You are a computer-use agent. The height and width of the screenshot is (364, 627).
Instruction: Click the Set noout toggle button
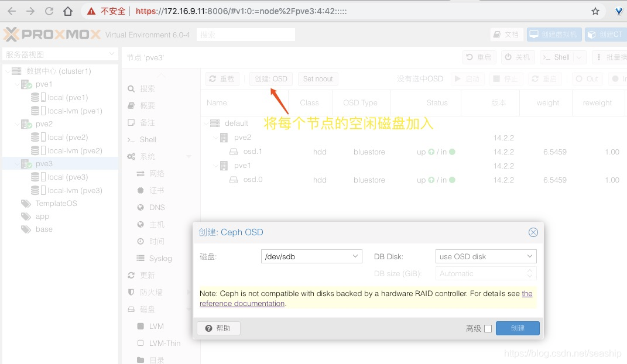pos(318,78)
